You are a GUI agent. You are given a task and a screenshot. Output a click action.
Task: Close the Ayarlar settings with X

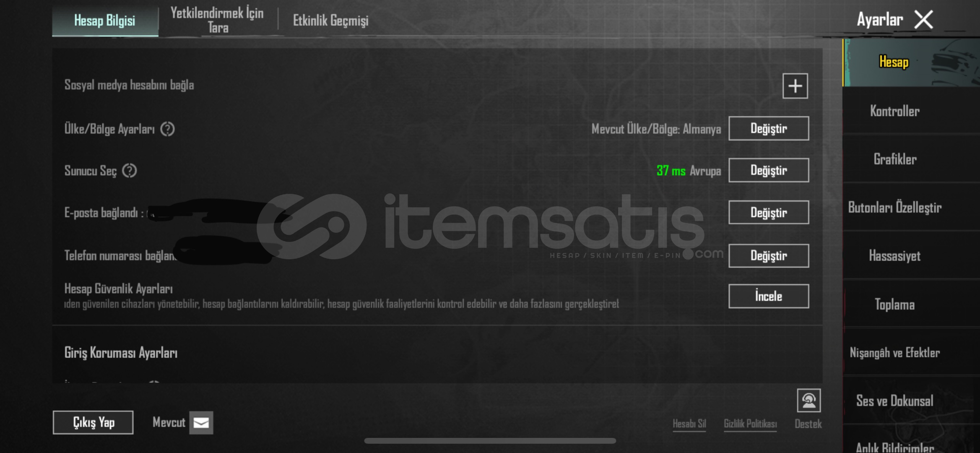tap(923, 20)
